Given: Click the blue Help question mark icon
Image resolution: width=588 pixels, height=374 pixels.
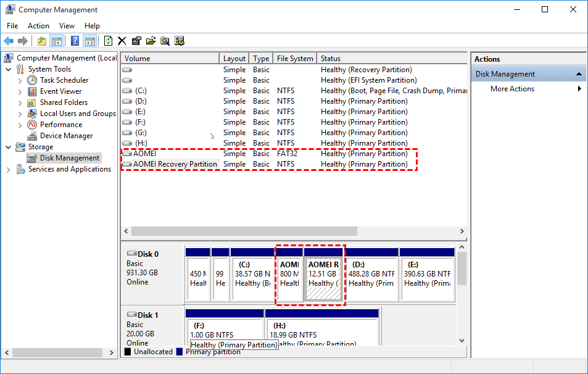Looking at the screenshot, I should [x=75, y=41].
